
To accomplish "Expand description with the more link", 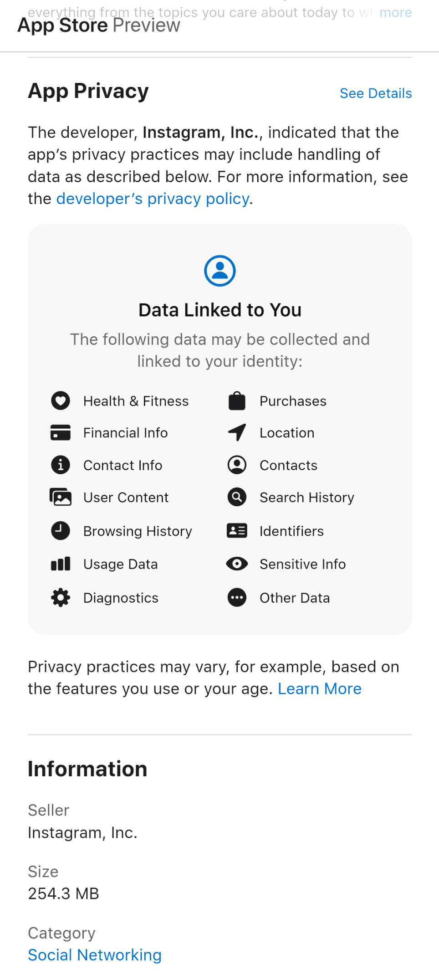I will 395,12.
